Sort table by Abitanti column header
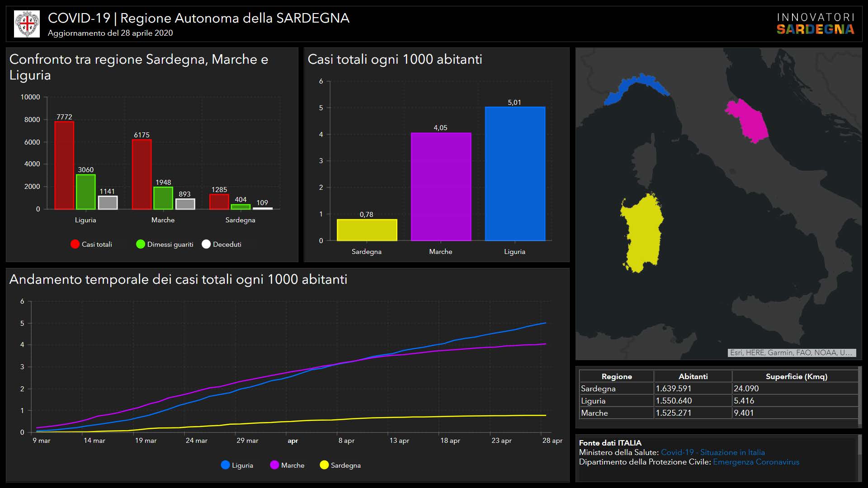The width and height of the screenshot is (868, 488). [693, 376]
